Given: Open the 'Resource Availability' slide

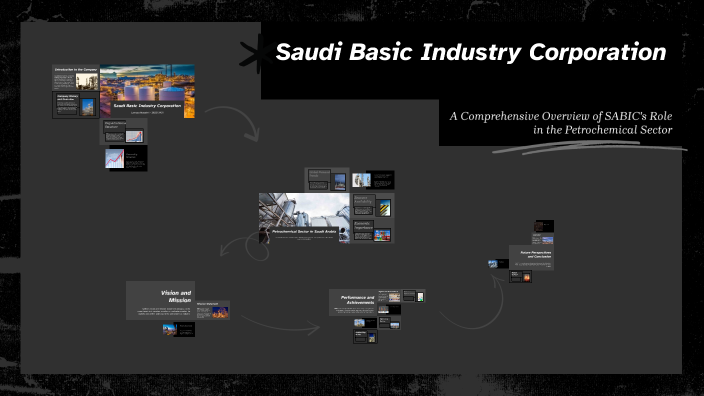Looking at the screenshot, I should click(x=373, y=206).
